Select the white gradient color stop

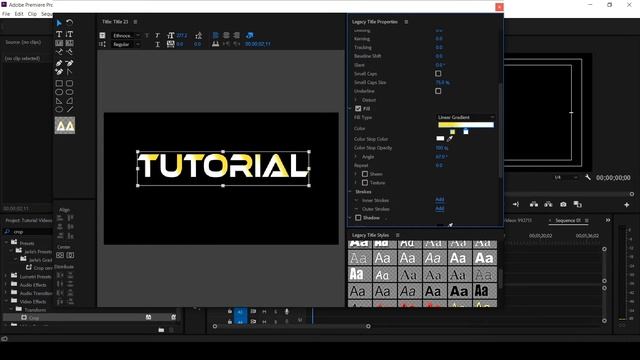coord(466,131)
